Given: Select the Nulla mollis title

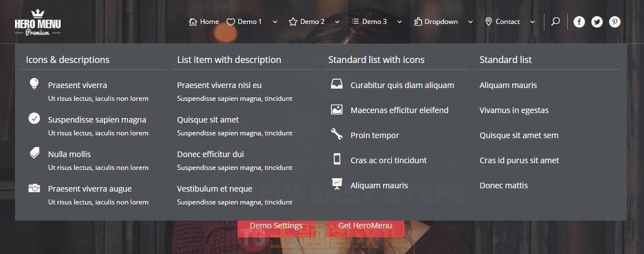Looking at the screenshot, I should [x=70, y=154].
